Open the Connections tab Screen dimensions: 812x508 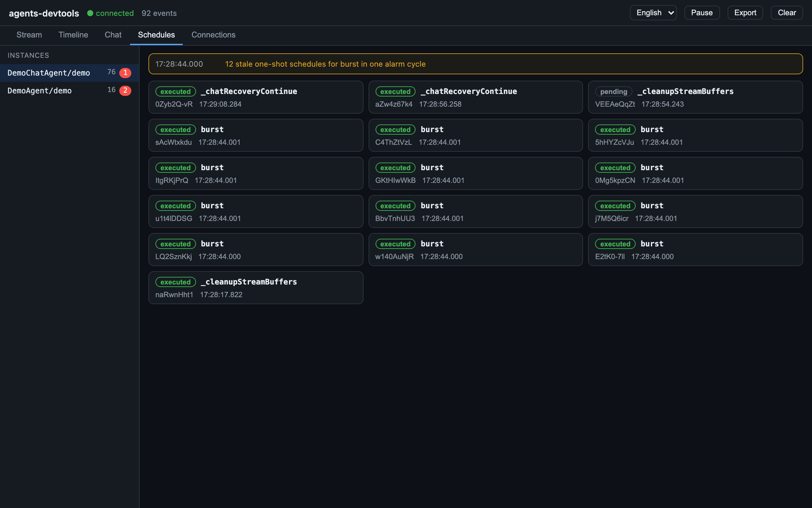click(213, 35)
